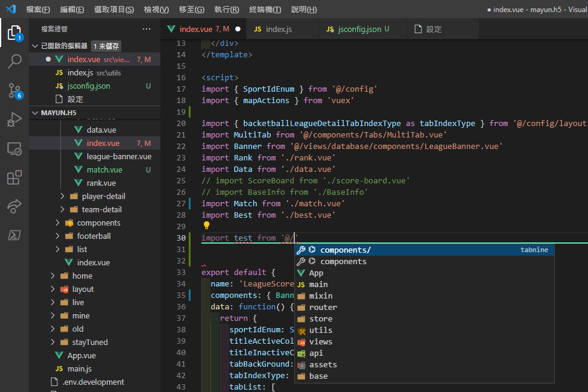Click the lightbulb quick fix icon
This screenshot has width=588, height=392.
(x=206, y=226)
